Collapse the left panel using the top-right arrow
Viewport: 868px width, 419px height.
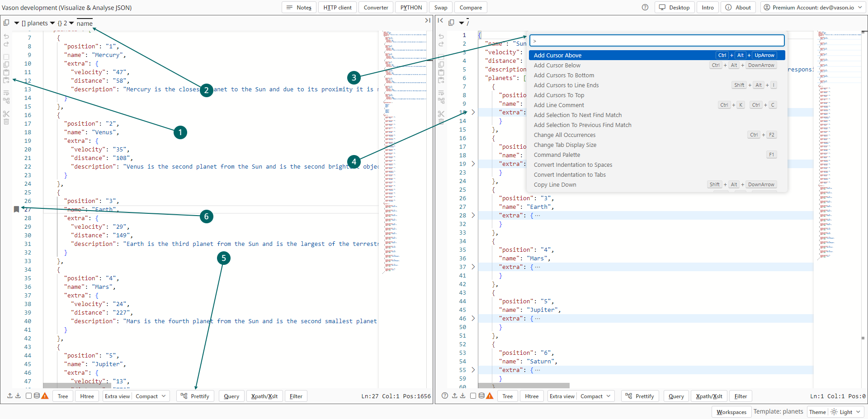(427, 21)
